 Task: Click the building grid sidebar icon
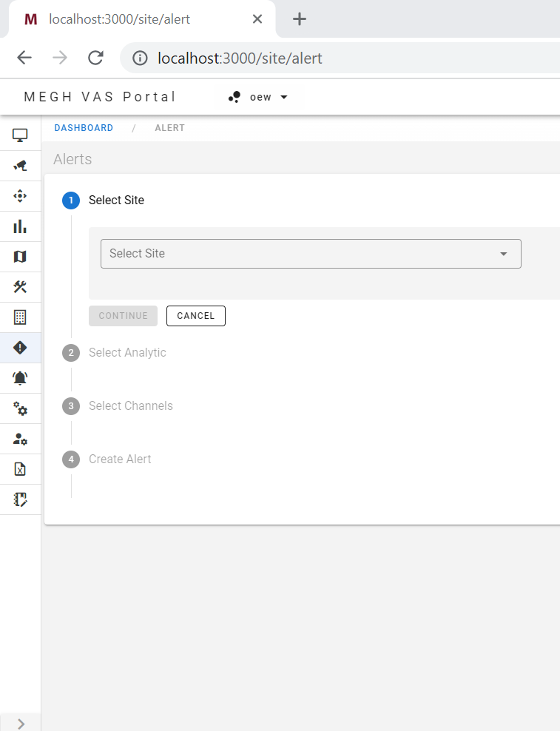click(20, 317)
